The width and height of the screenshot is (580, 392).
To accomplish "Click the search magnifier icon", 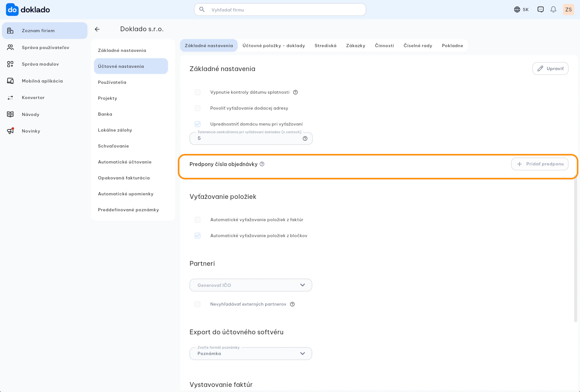I will click(x=202, y=10).
